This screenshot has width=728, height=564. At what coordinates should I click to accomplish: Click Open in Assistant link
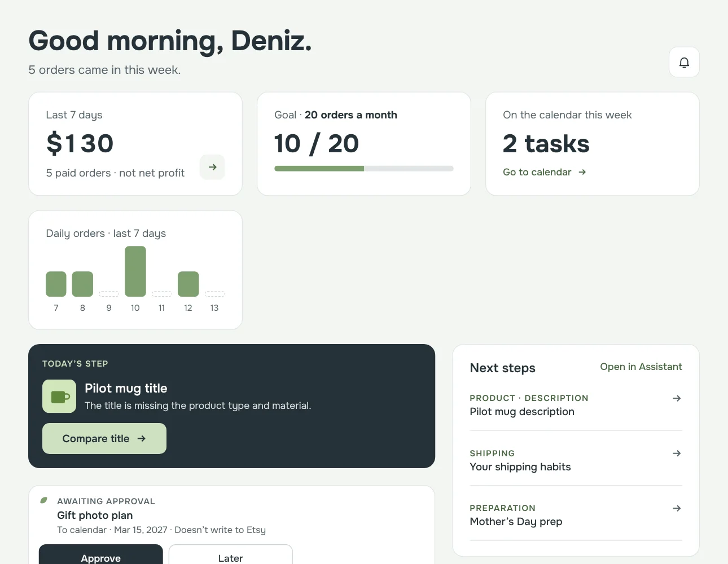[641, 367]
